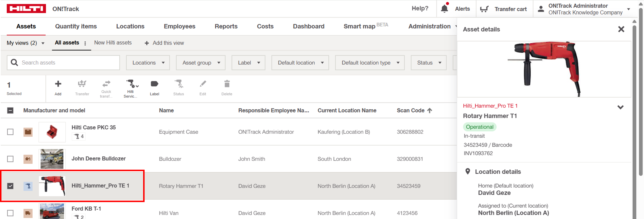This screenshot has height=219, width=644.
Task: Select the New Hilti assets view
Action: pyautogui.click(x=113, y=43)
